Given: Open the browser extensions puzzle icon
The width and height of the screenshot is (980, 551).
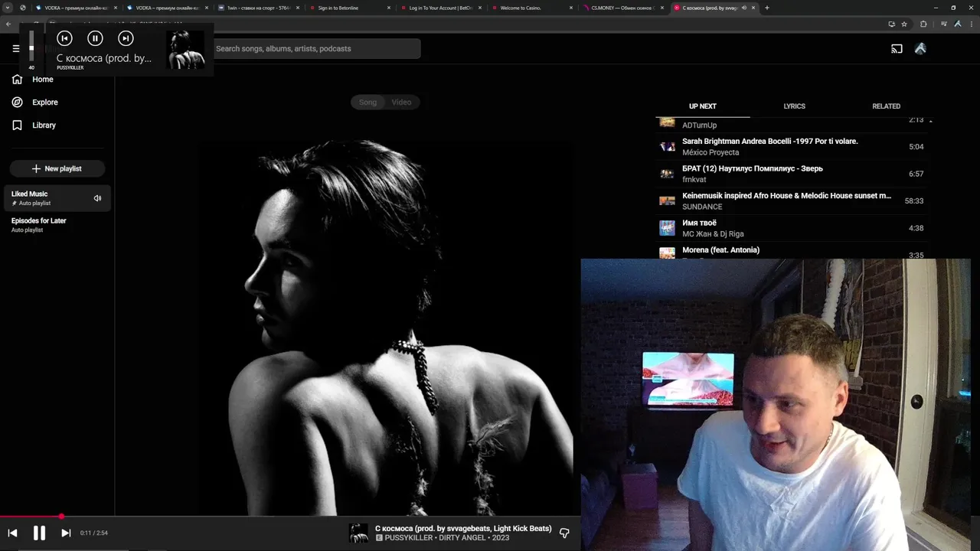Looking at the screenshot, I should tap(923, 24).
